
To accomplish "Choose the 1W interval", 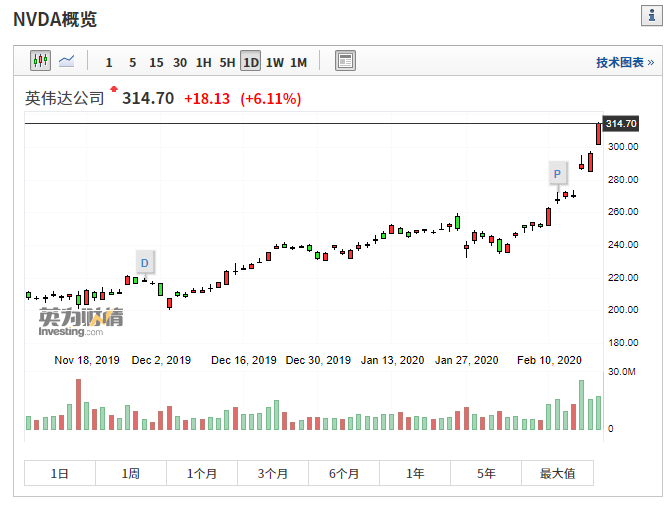I will [275, 63].
